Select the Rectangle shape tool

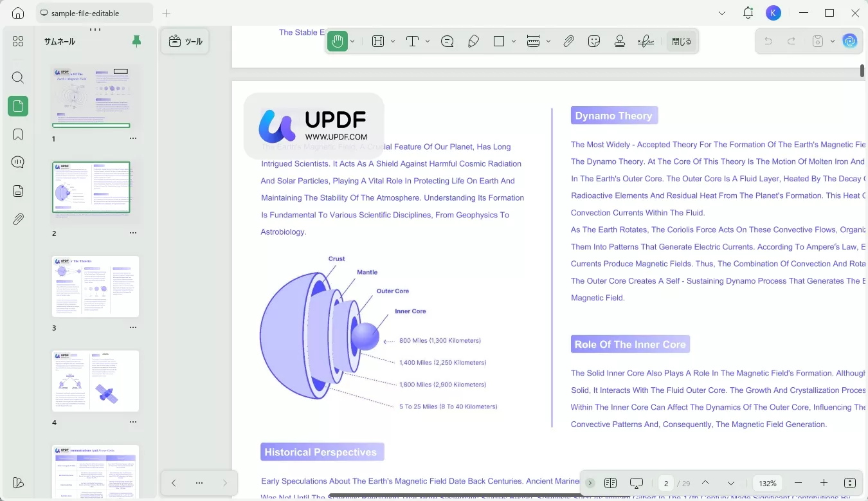[x=498, y=41]
